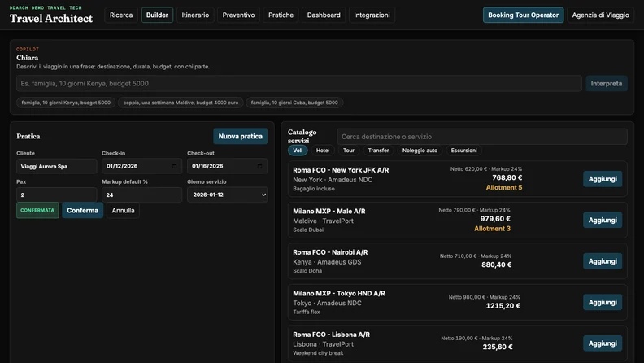
Task: Click the 768,80 € price
Action: tap(507, 177)
